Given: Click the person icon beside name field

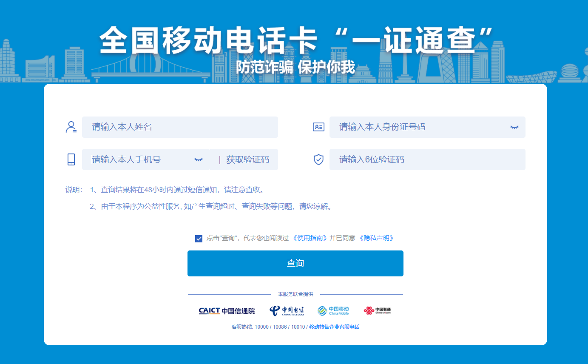Looking at the screenshot, I should (x=71, y=127).
